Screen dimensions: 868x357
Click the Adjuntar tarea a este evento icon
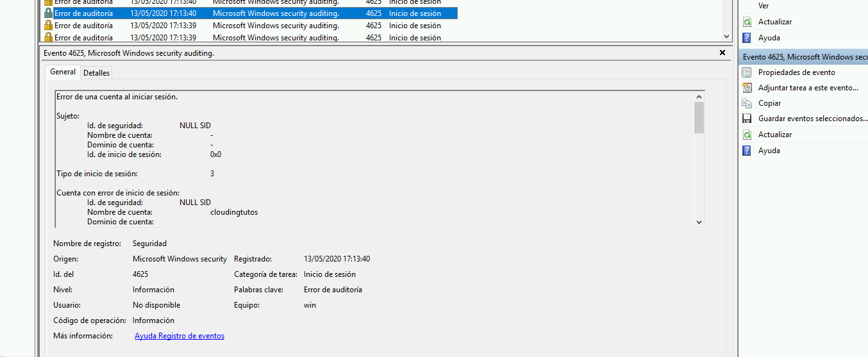point(747,88)
